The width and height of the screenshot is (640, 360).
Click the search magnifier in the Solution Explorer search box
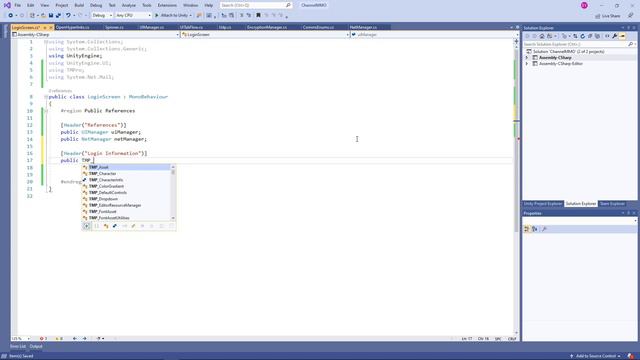click(x=630, y=44)
